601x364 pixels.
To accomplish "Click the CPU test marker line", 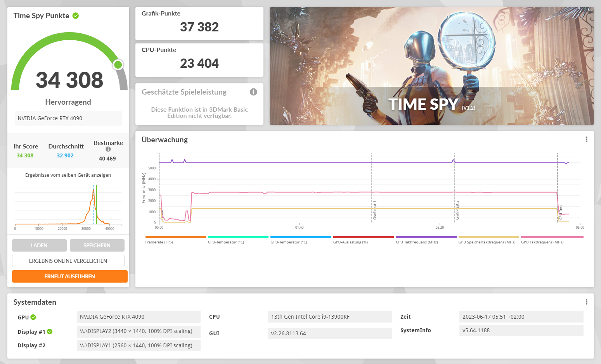I will (x=558, y=188).
